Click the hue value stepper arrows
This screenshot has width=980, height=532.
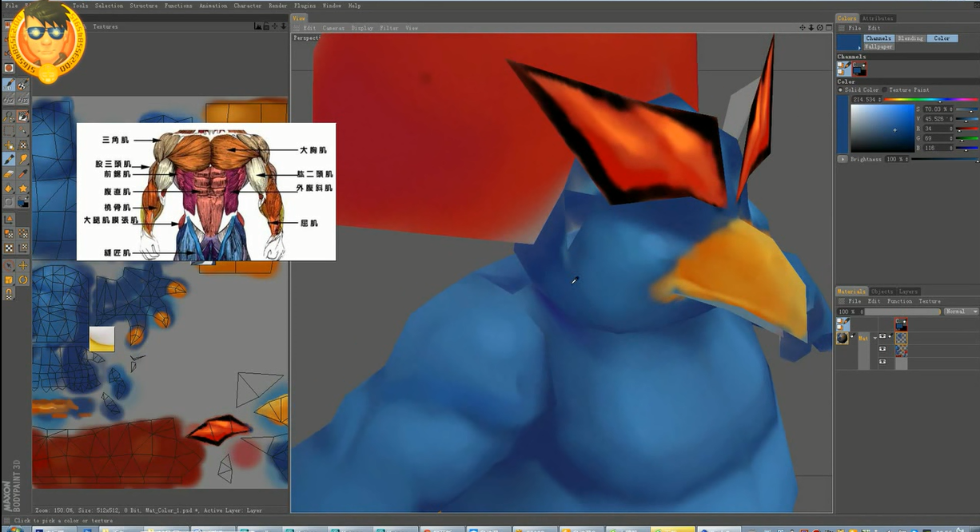tap(881, 99)
